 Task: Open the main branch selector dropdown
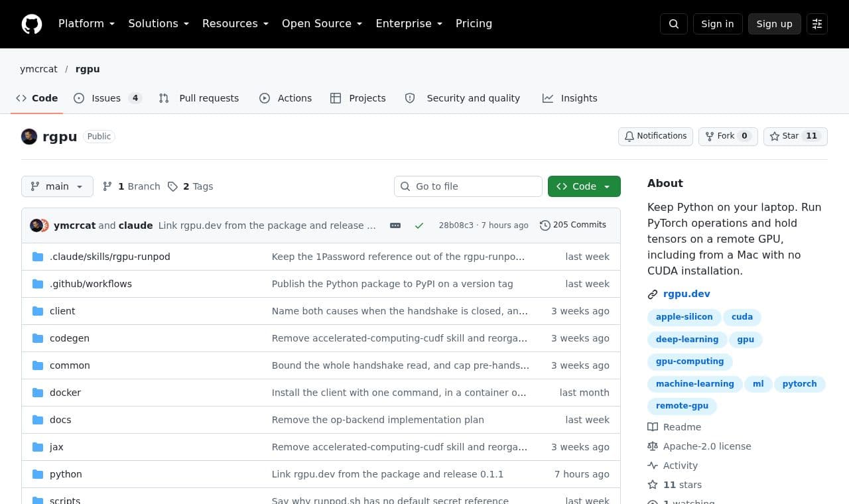57,186
